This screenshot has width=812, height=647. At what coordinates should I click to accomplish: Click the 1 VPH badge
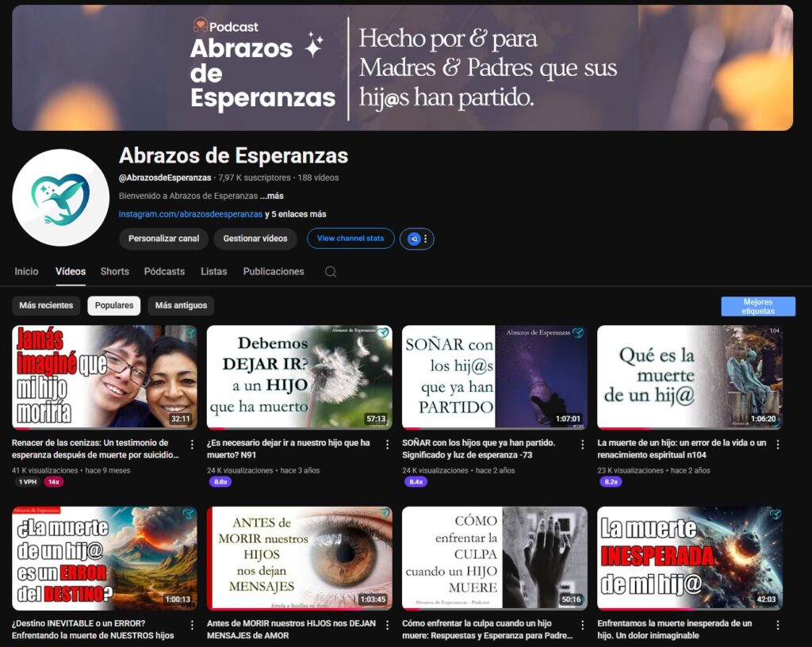point(28,482)
